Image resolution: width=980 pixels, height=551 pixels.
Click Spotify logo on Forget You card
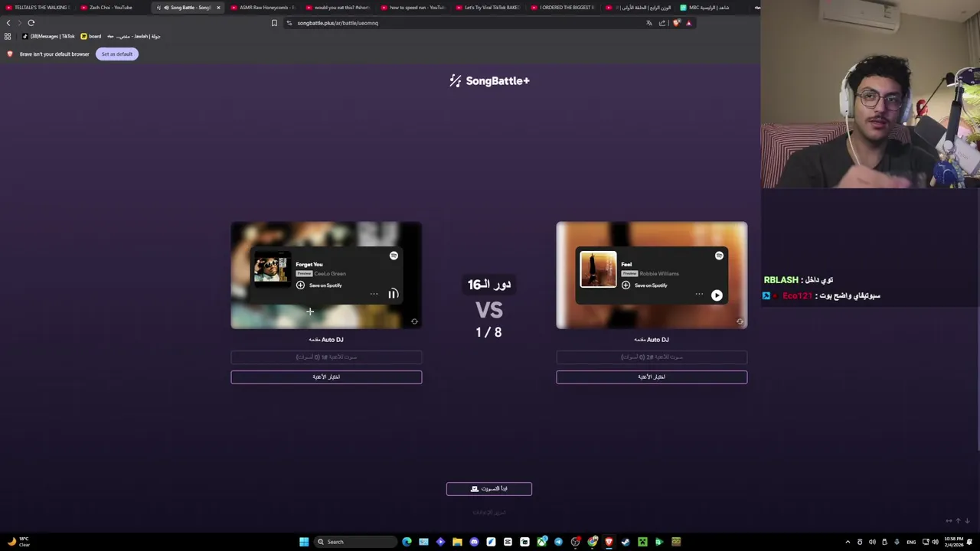pos(394,256)
